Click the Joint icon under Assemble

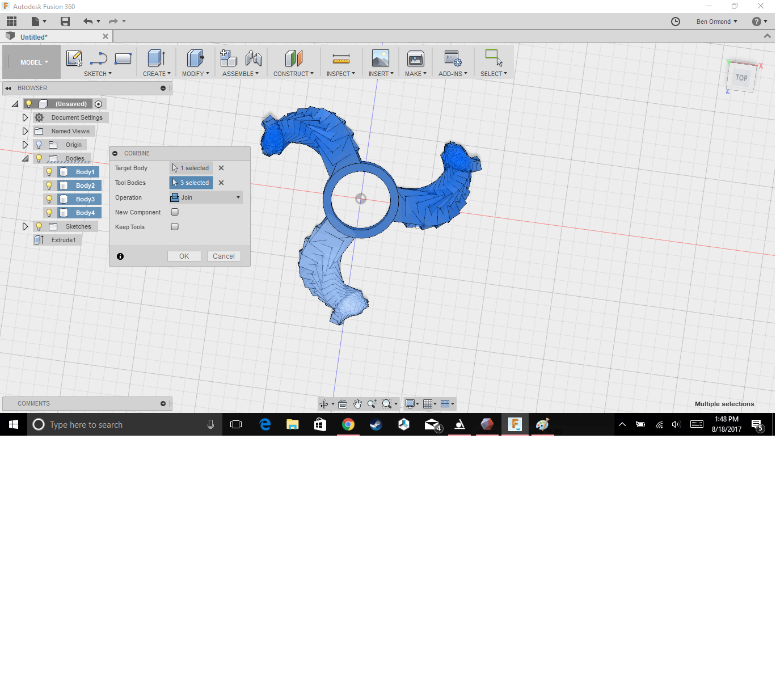[x=254, y=58]
